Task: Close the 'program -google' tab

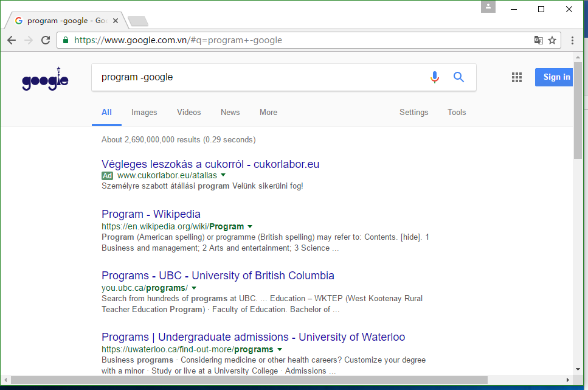Action: pos(116,21)
